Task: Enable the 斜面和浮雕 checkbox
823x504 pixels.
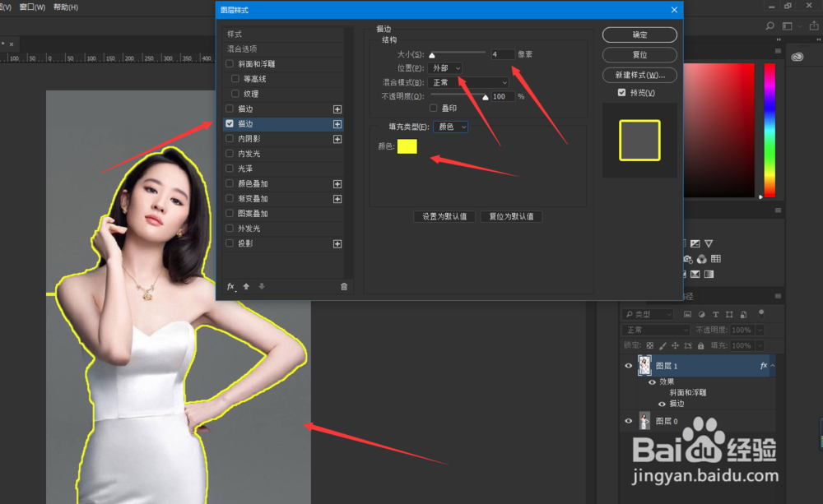Action: [x=230, y=64]
